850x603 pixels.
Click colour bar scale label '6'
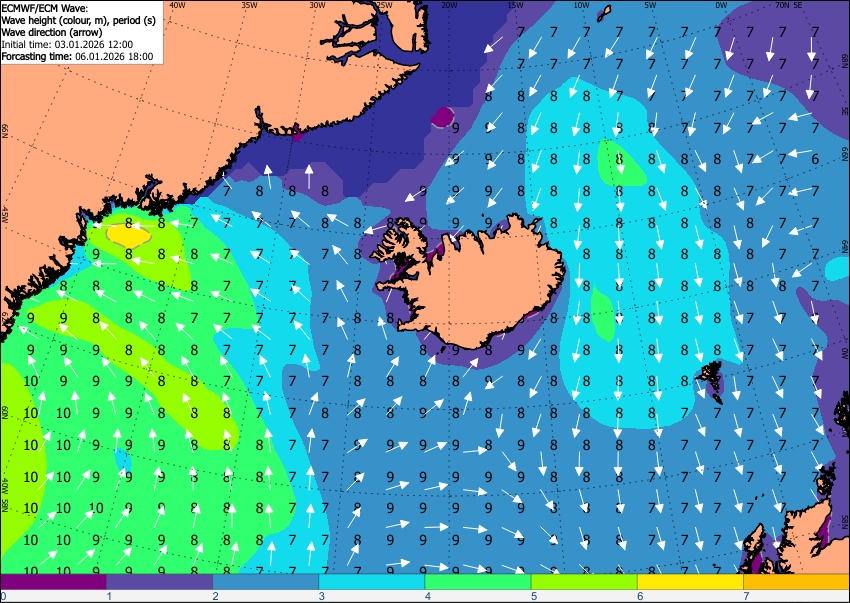(640, 596)
